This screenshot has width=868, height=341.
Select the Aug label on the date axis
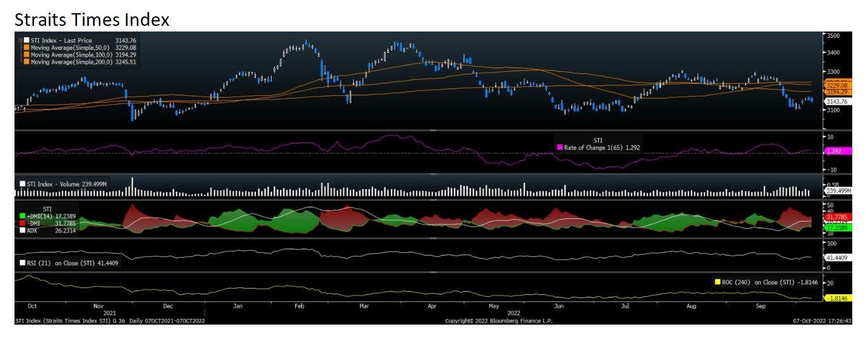pos(691,306)
